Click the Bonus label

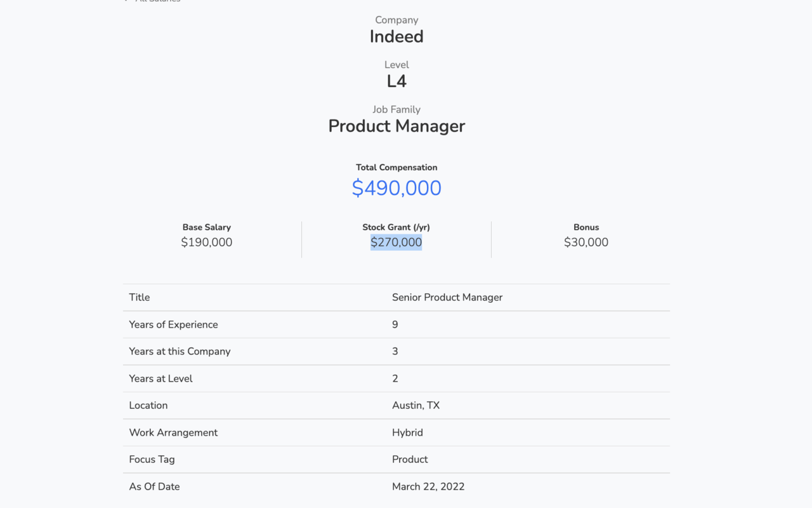pos(586,227)
